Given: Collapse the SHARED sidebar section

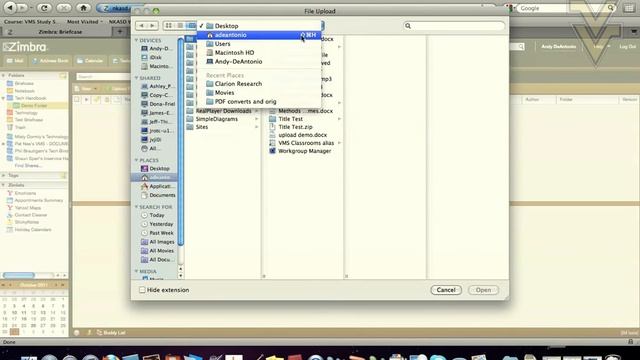Looking at the screenshot, I should [136, 78].
